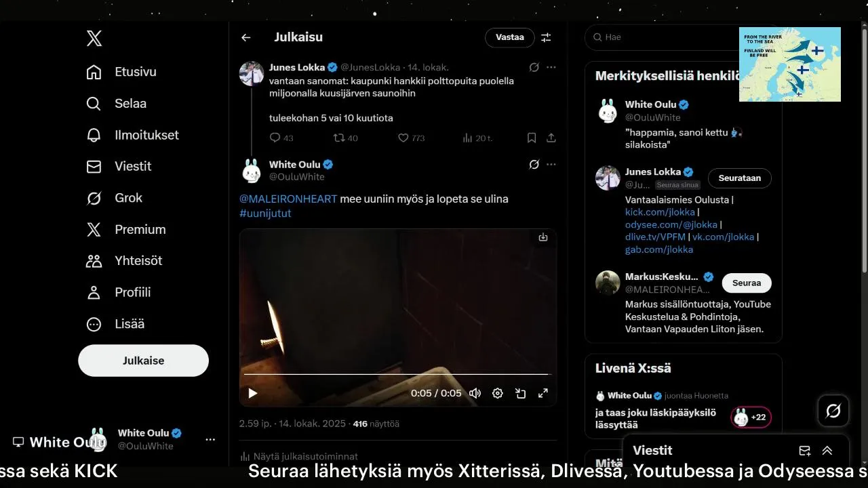The image size is (868, 488).
Task: Bookmark the Junes Lokka post
Action: (532, 138)
